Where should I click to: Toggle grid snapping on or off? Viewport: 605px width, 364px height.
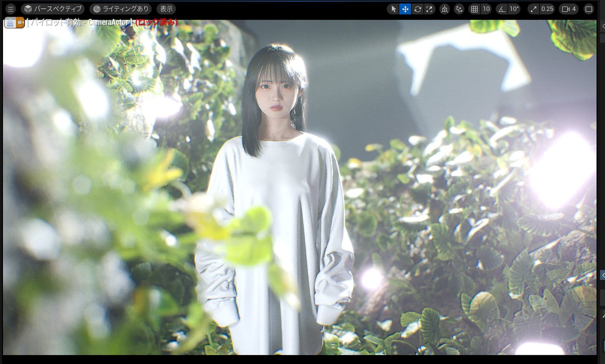click(x=474, y=9)
